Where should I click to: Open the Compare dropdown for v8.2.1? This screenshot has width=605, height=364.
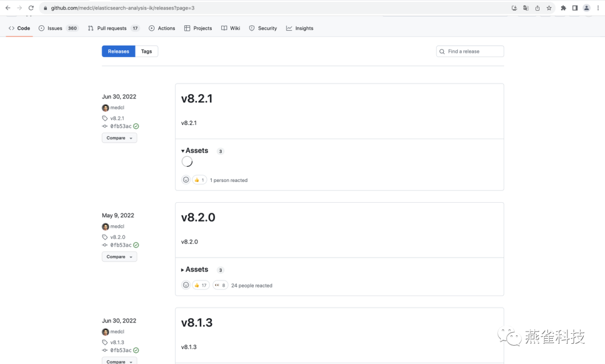[x=119, y=137]
